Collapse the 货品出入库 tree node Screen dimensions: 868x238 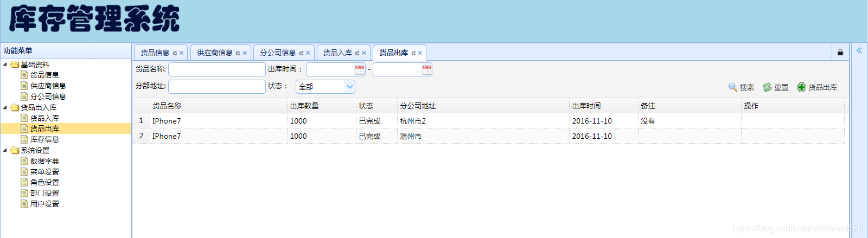tap(5, 107)
